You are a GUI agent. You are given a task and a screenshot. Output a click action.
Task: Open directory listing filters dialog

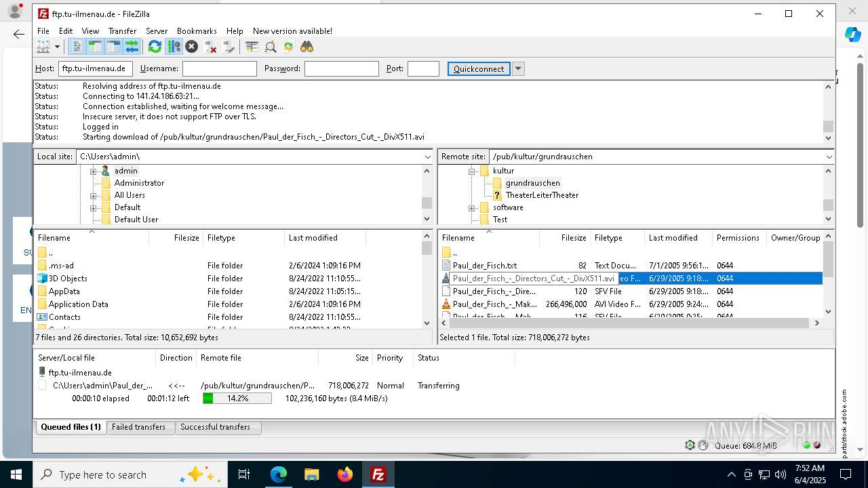(x=252, y=47)
